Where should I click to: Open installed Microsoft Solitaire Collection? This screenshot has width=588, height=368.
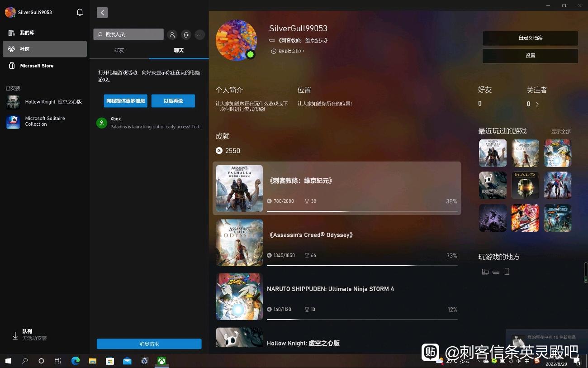(x=45, y=122)
